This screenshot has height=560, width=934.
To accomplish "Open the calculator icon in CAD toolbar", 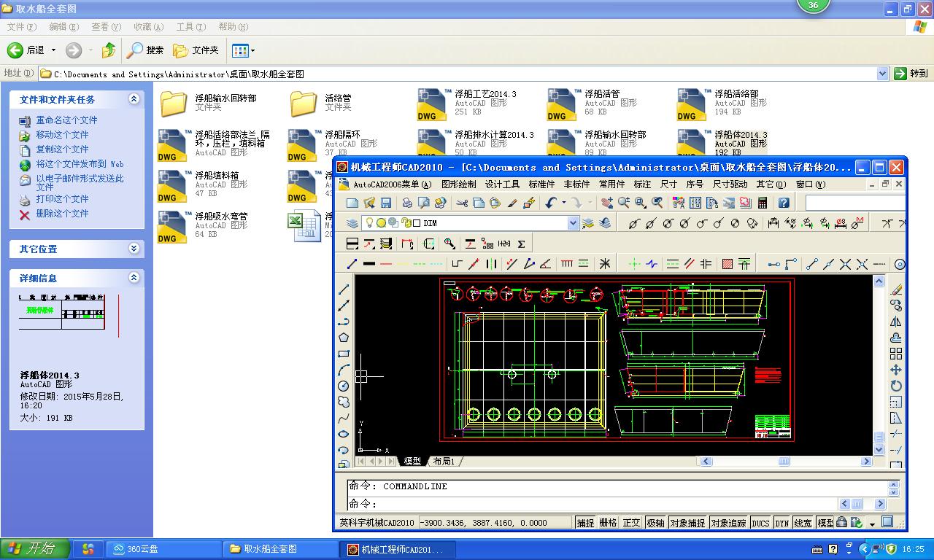I will point(763,203).
